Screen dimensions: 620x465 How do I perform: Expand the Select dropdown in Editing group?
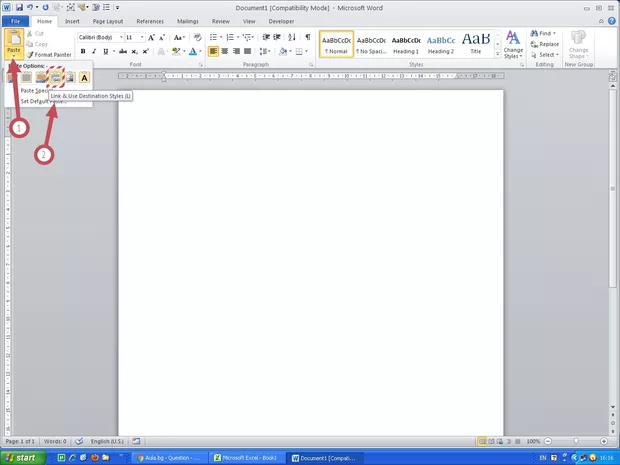point(547,55)
